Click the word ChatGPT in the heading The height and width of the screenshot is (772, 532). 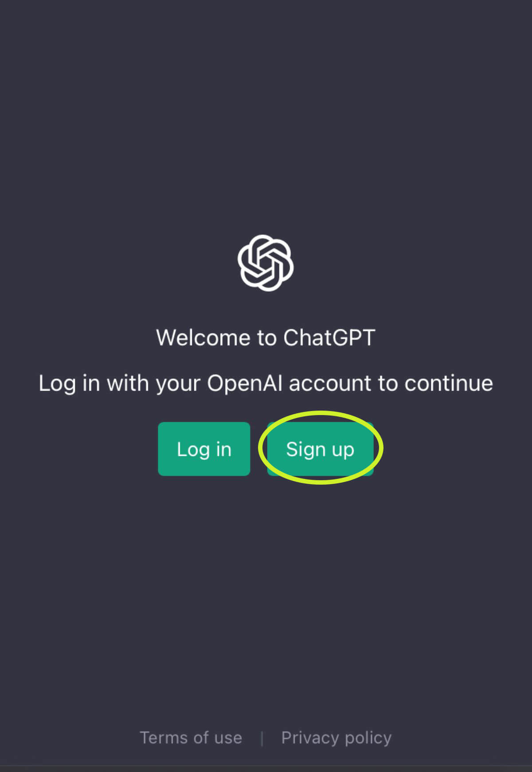329,337
